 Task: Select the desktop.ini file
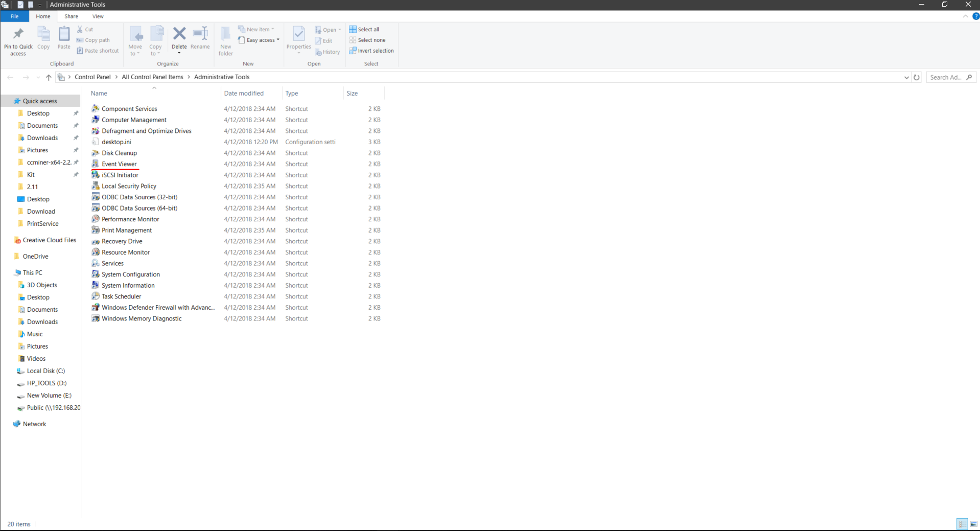(116, 142)
